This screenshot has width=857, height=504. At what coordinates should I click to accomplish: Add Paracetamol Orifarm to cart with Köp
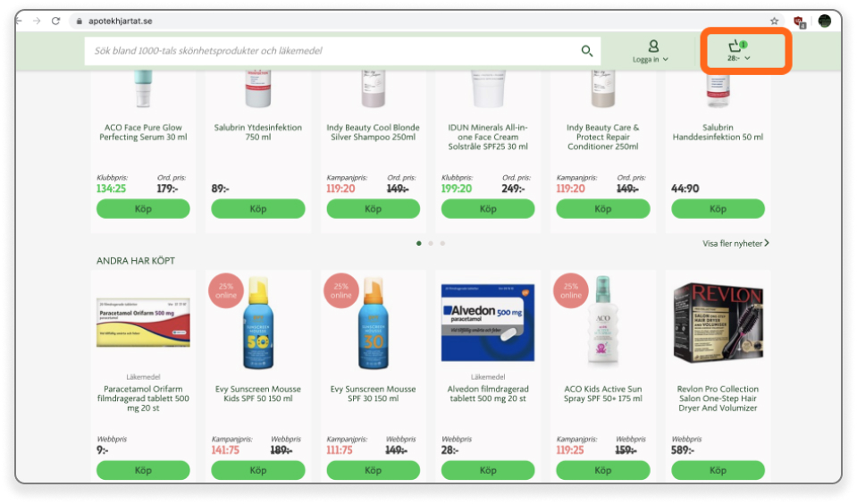click(143, 470)
